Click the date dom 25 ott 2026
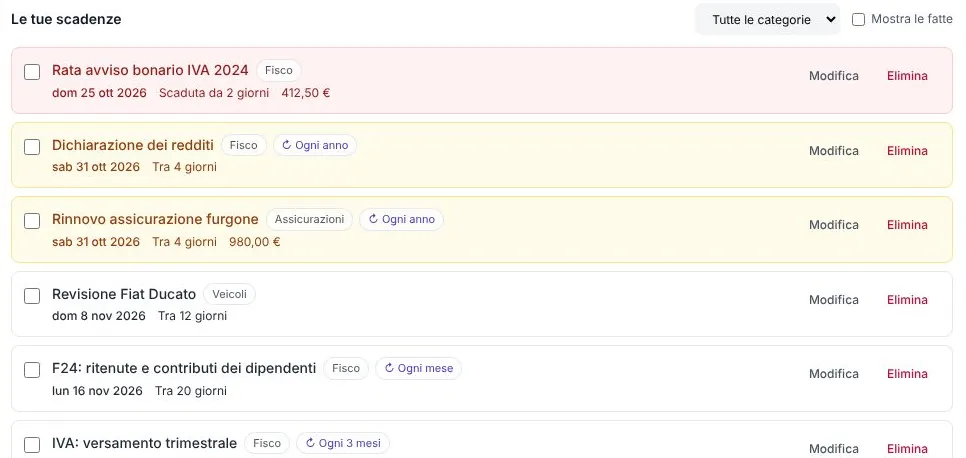This screenshot has width=966, height=458. (99, 94)
